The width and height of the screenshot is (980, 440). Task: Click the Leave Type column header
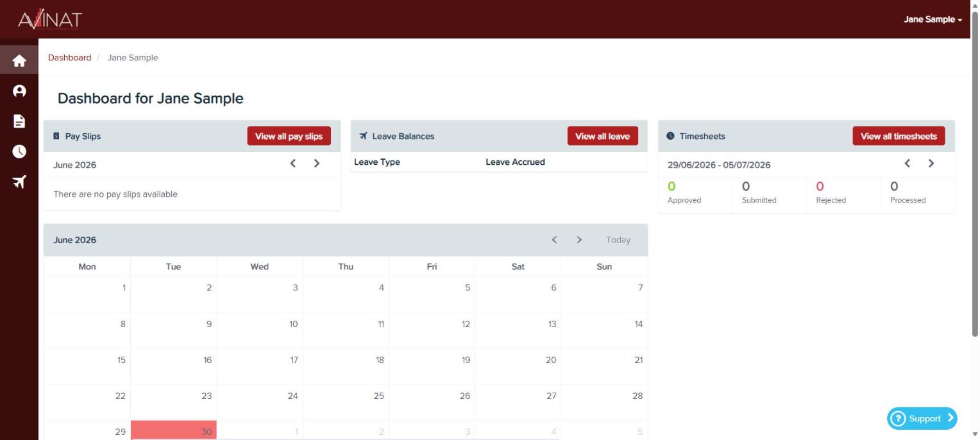click(x=377, y=162)
